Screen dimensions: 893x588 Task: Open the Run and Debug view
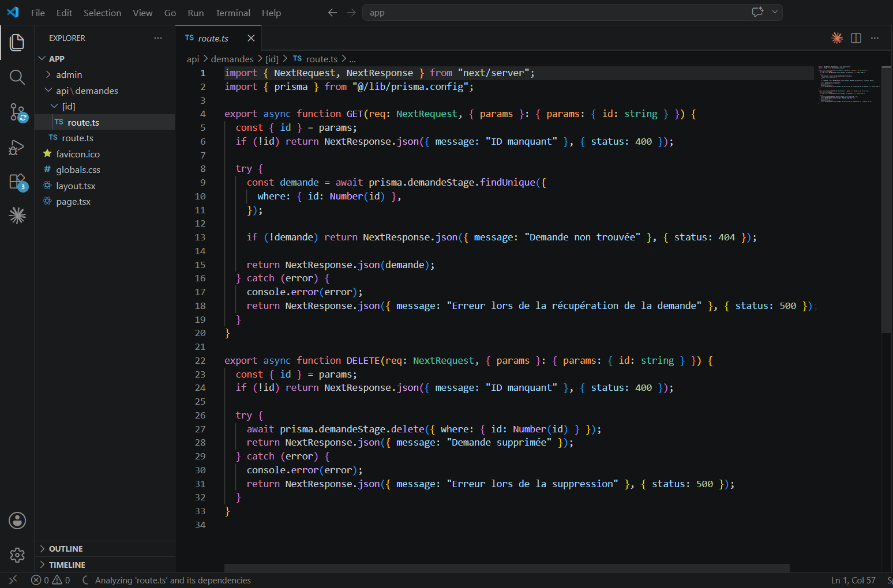point(17,148)
